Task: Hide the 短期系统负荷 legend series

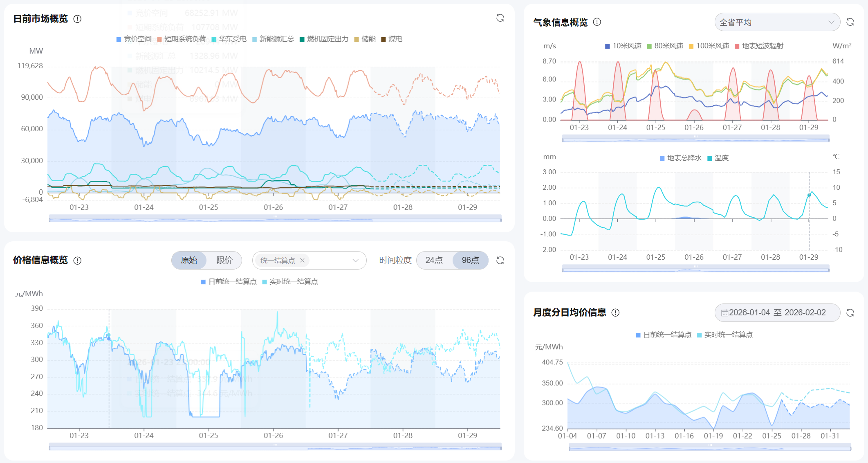Action: pos(181,39)
